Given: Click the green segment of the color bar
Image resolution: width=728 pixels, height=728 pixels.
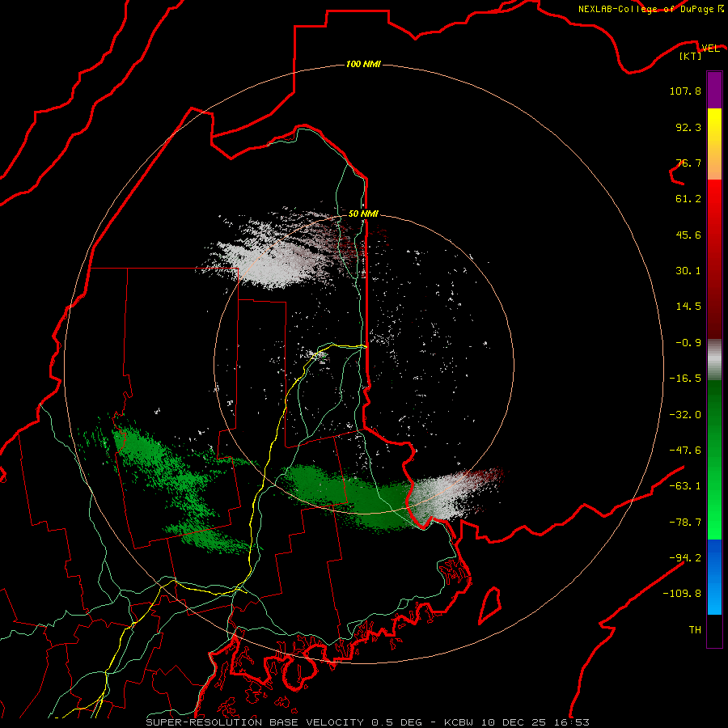Looking at the screenshot, I should 714,459.
